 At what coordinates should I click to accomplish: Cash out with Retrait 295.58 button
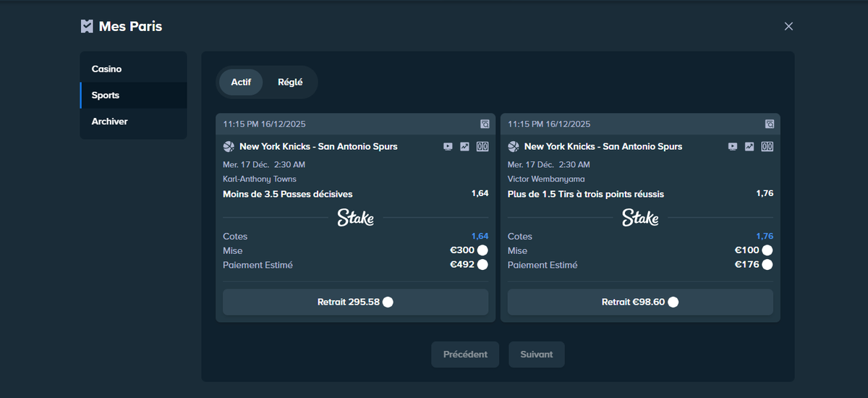tap(355, 302)
